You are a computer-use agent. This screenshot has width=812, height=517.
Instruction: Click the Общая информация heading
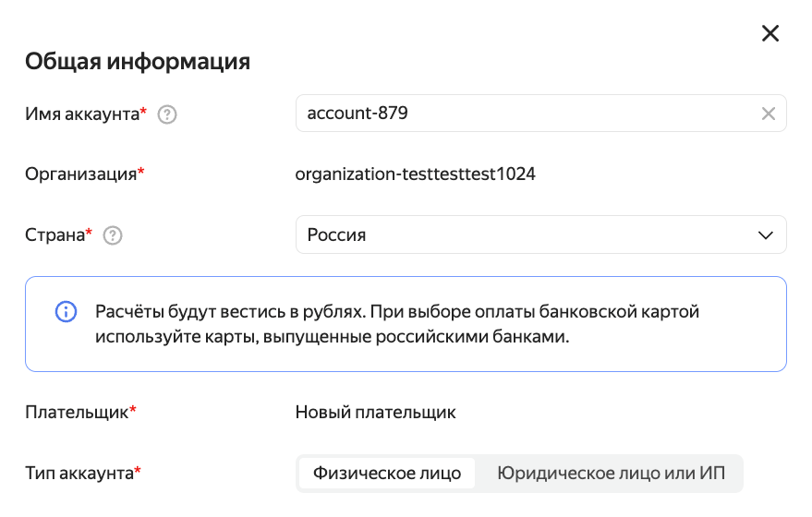click(x=138, y=61)
